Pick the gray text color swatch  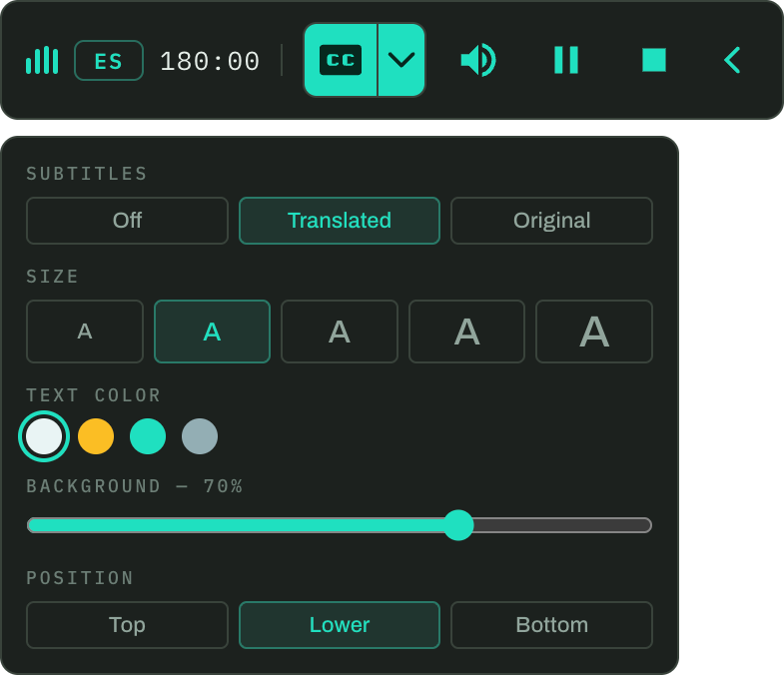(x=200, y=436)
